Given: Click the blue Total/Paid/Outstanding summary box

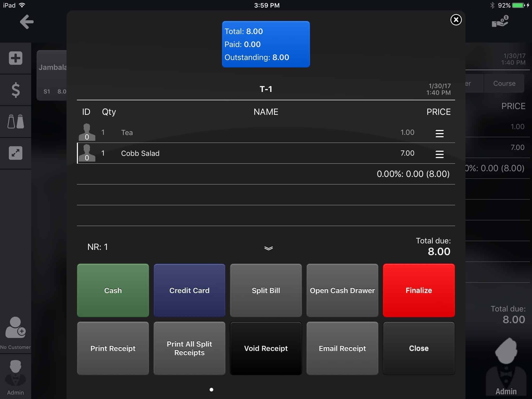Looking at the screenshot, I should (x=266, y=44).
